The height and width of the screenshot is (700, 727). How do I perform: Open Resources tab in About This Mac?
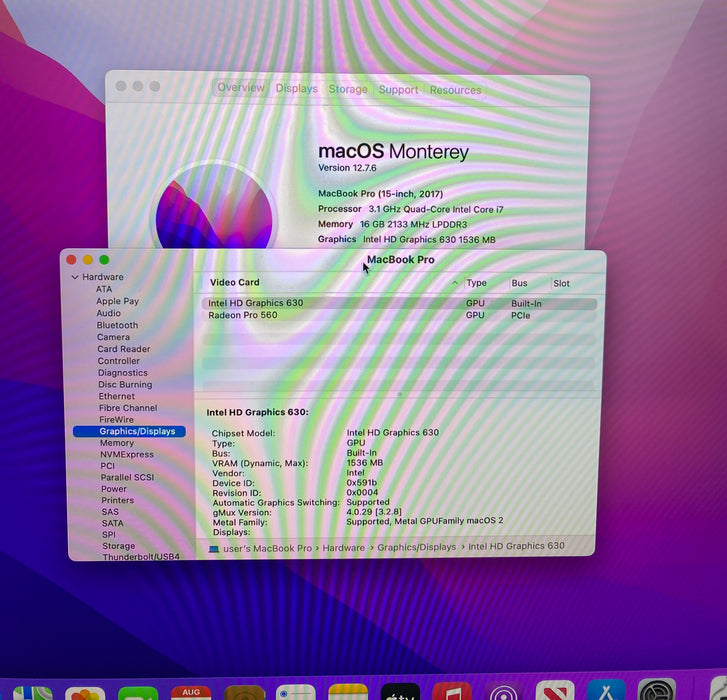click(455, 90)
